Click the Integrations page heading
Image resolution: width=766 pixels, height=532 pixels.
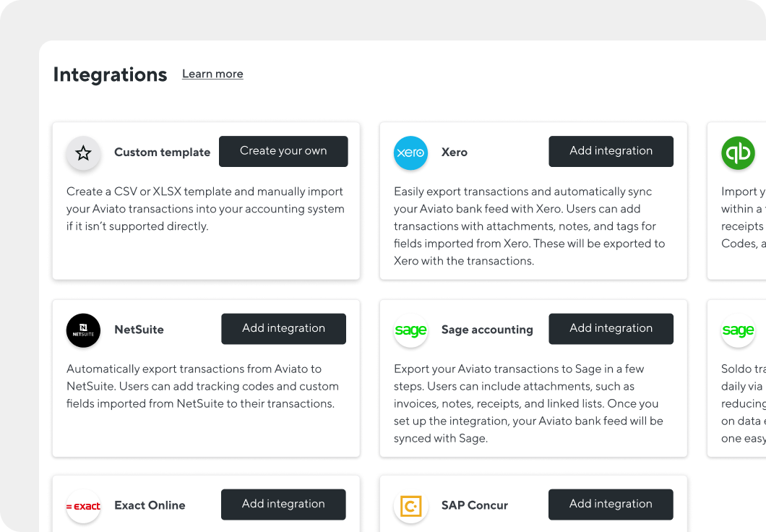(110, 74)
